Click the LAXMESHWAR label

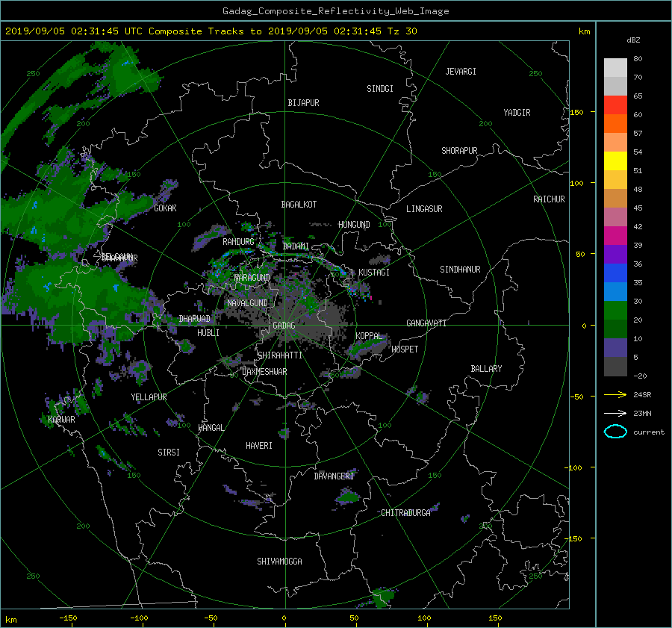click(x=264, y=372)
